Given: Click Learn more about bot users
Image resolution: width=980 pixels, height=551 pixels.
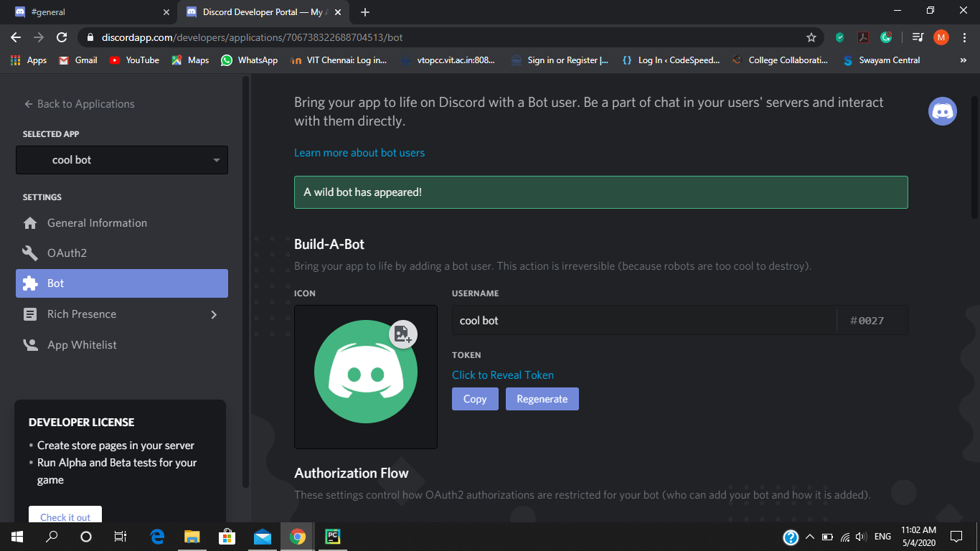Looking at the screenshot, I should click(x=359, y=152).
